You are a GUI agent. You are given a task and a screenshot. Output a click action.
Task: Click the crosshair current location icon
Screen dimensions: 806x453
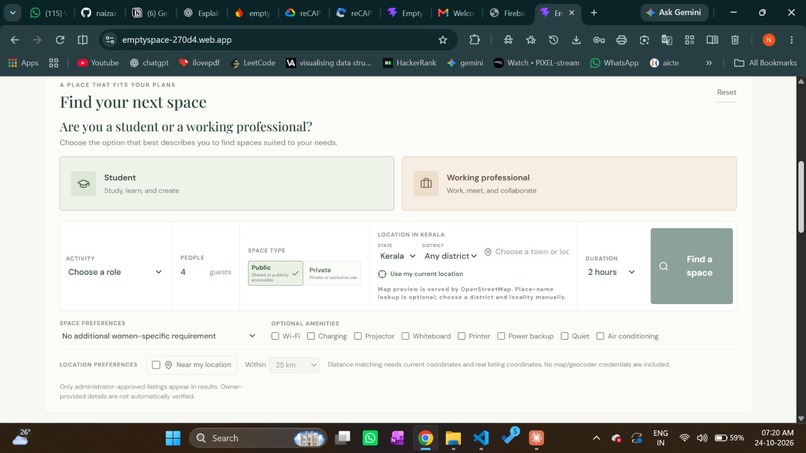coord(382,274)
